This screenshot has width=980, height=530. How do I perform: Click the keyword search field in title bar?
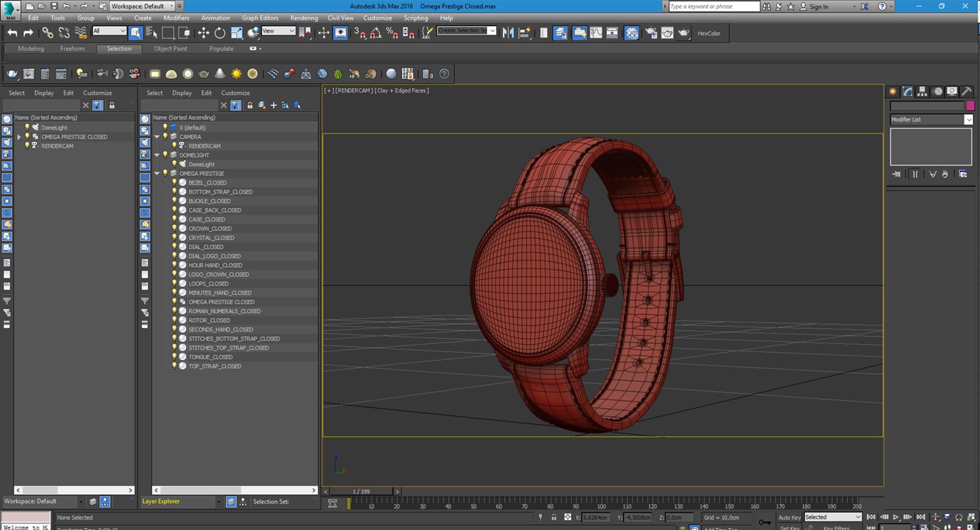714,6
